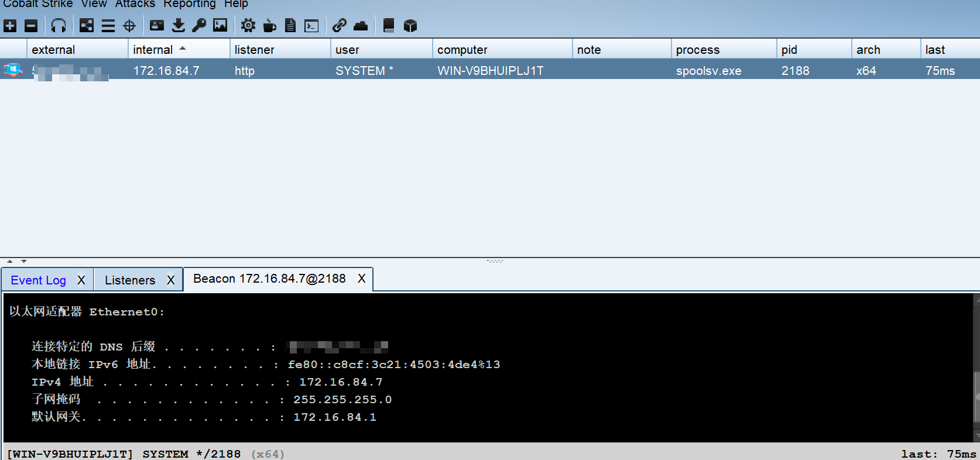Click the x64 arch cell
Screen dimensions: 980x460
coord(866,71)
